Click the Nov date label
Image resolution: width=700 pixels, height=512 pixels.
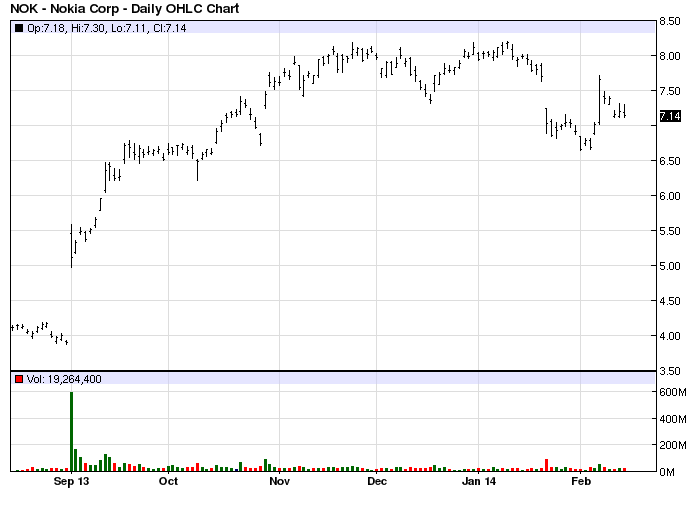(279, 482)
